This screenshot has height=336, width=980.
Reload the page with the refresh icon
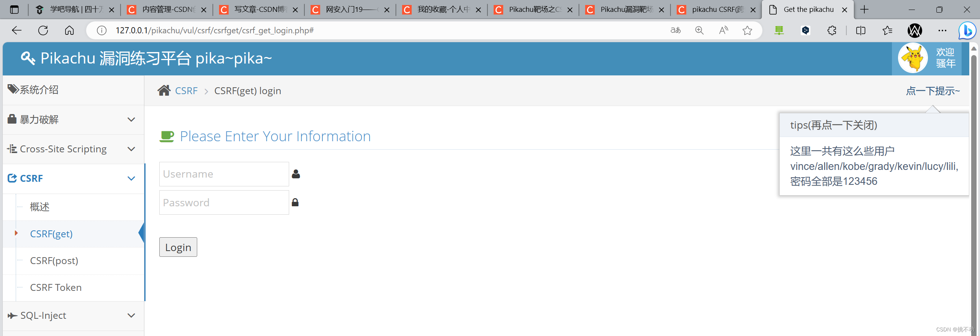click(x=43, y=30)
